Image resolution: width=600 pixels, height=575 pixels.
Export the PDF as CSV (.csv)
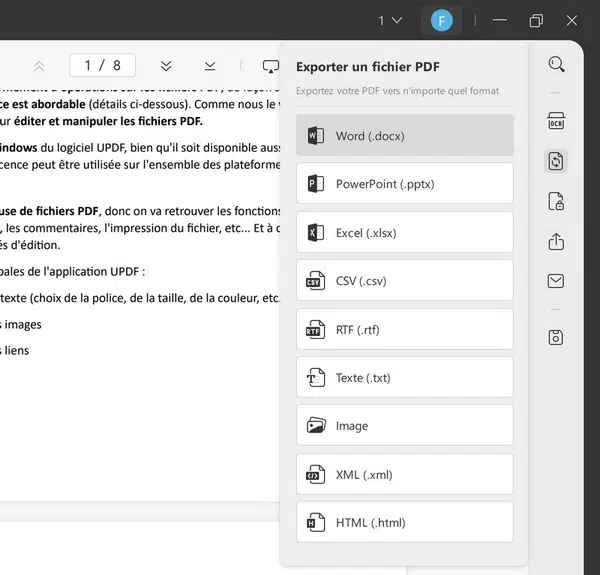coord(405,281)
